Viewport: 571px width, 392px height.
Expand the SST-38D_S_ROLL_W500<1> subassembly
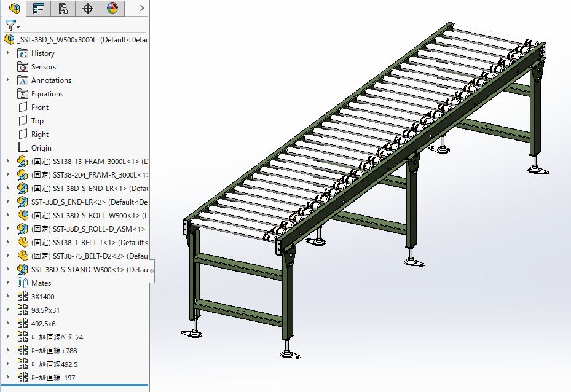[x=7, y=215]
